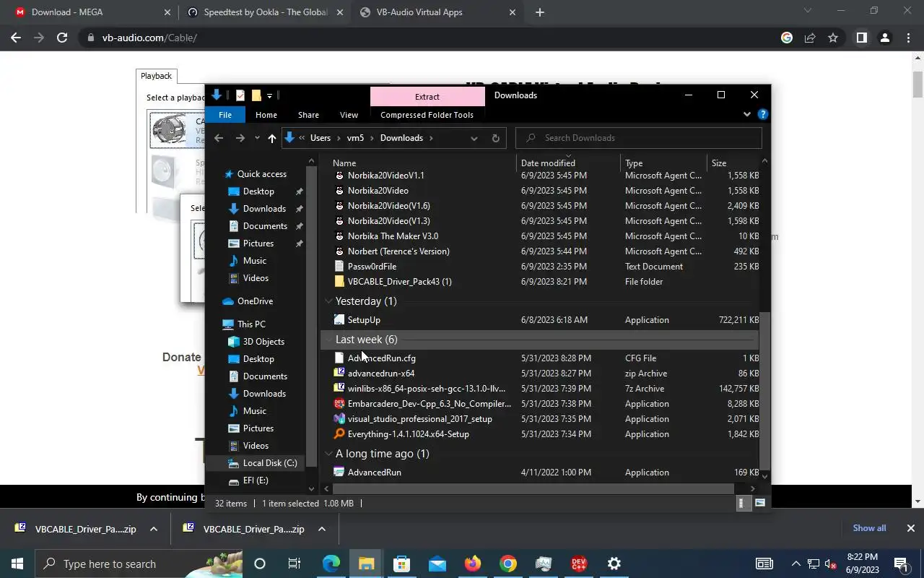
Task: Select the Passw0rdFile text document
Action: coord(372,267)
